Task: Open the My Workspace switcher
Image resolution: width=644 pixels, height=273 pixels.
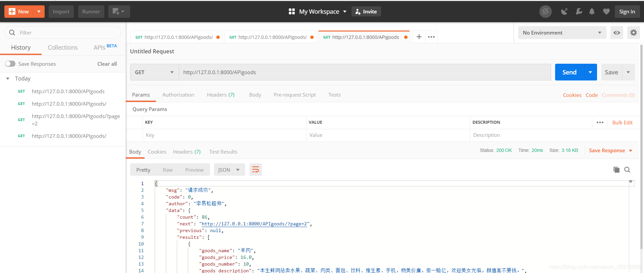Action: pyautogui.click(x=318, y=11)
